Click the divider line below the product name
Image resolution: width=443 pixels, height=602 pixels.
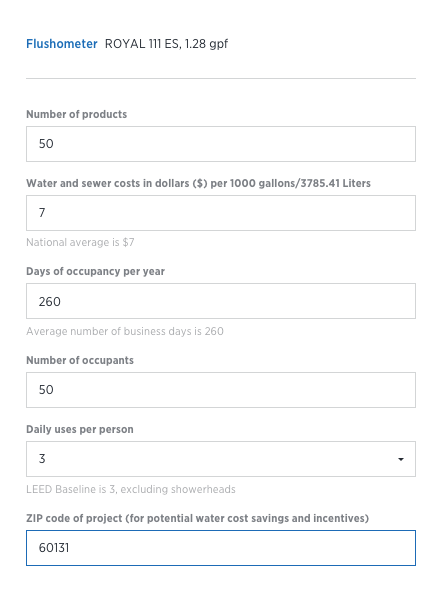tap(221, 79)
